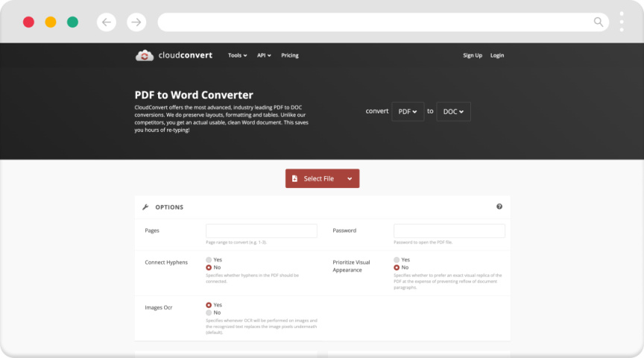Click the wrench icon beside OPTIONS
644x358 pixels.
(x=145, y=207)
